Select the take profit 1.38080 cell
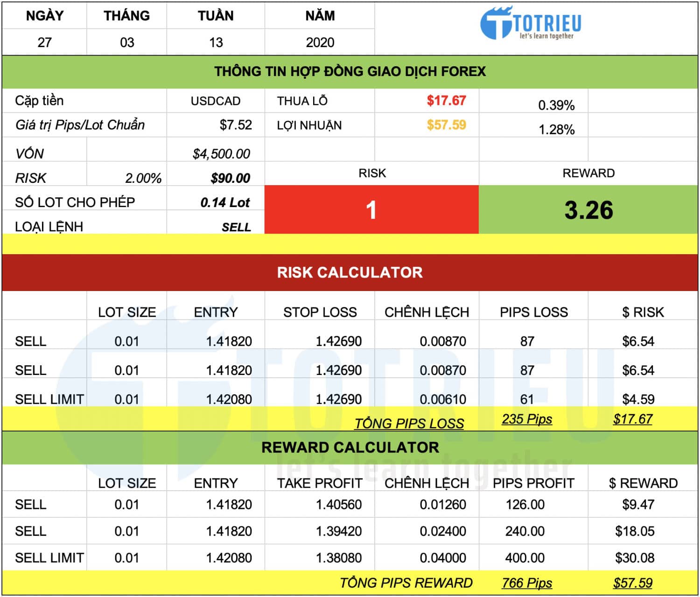This screenshot has width=700, height=597. pyautogui.click(x=338, y=558)
